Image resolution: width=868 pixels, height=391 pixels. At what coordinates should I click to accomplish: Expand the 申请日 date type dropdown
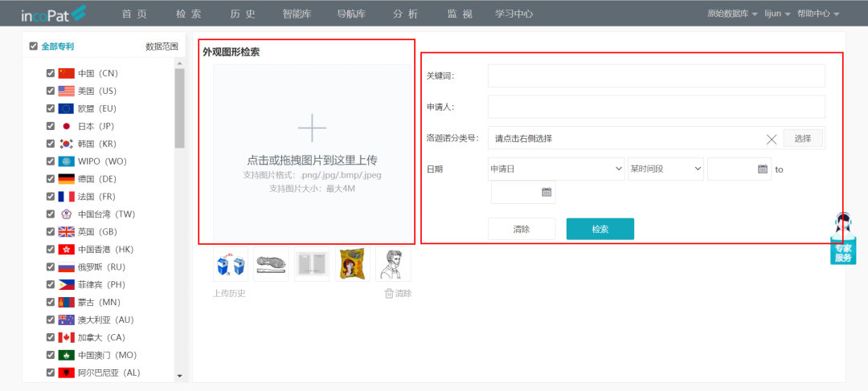tap(556, 169)
